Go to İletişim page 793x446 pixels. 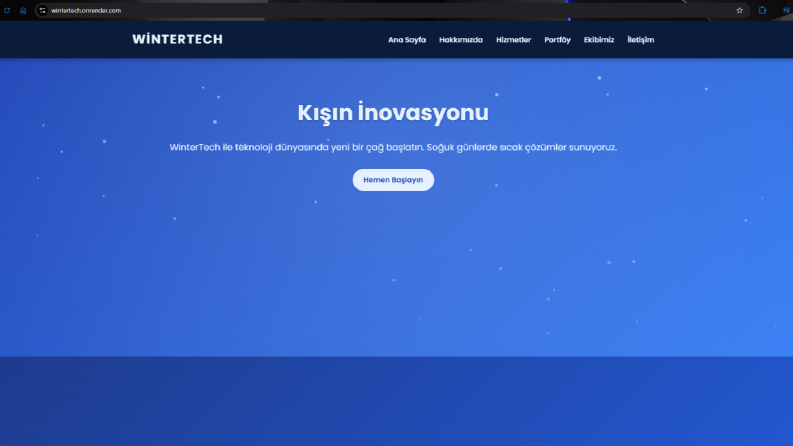click(641, 39)
